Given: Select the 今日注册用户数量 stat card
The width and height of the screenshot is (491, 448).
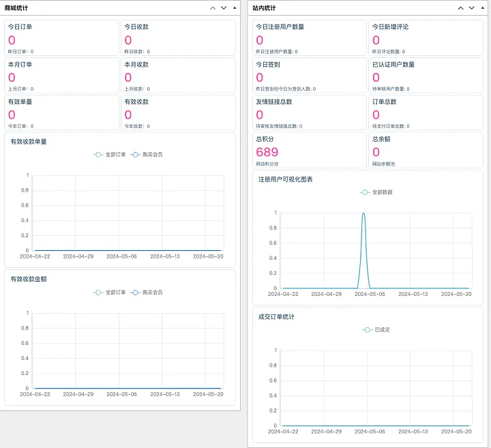Looking at the screenshot, I should (310, 38).
